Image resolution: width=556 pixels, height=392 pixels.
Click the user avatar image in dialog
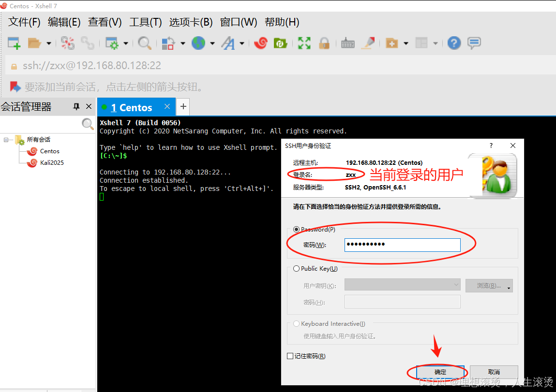pos(494,174)
